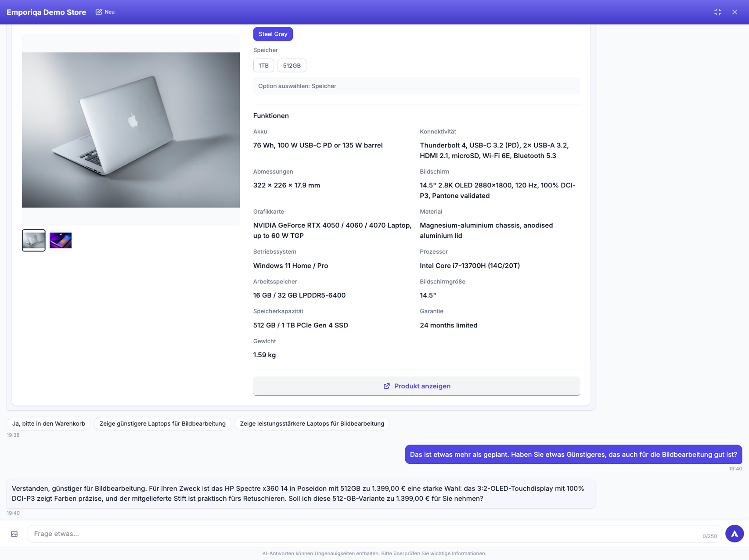Click the round send message button
This screenshot has height=560, width=749.
tap(734, 534)
